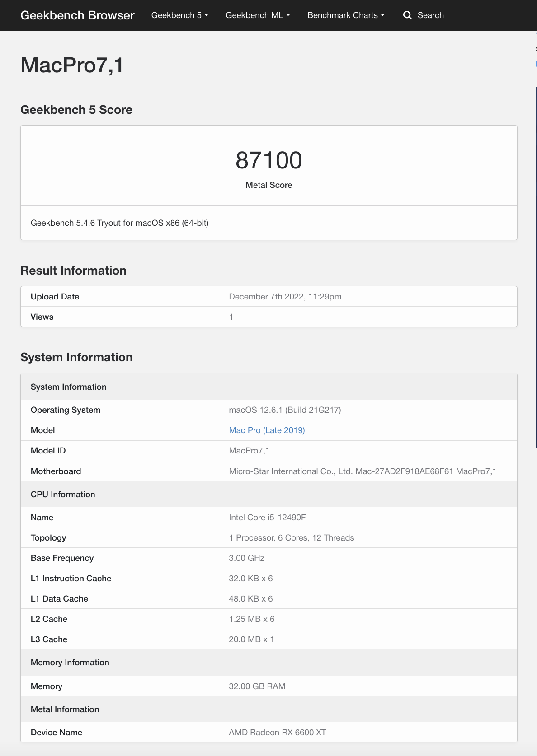Viewport: 537px width, 756px height.
Task: Click the Result Information heading
Action: pyautogui.click(x=74, y=271)
